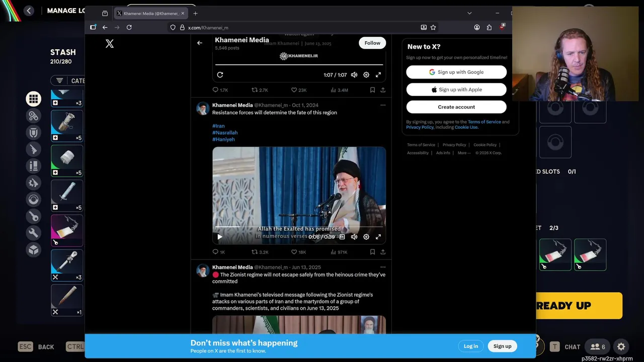The width and height of the screenshot is (644, 362).
Task: Bookmark the post with 971K views
Action: click(x=372, y=252)
